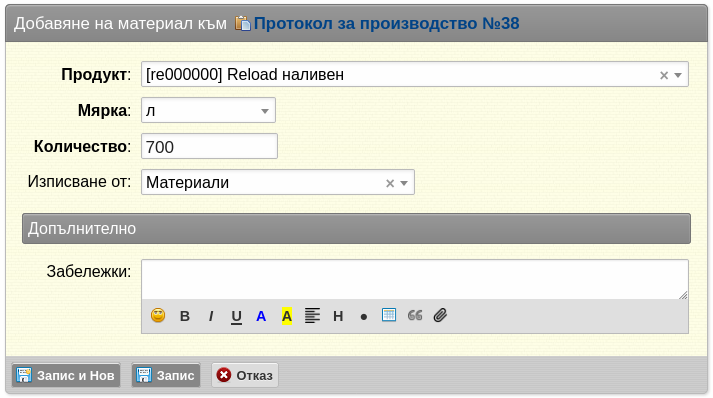Open Протокол за производство №38 link
713x398 pixels.
pos(386,23)
